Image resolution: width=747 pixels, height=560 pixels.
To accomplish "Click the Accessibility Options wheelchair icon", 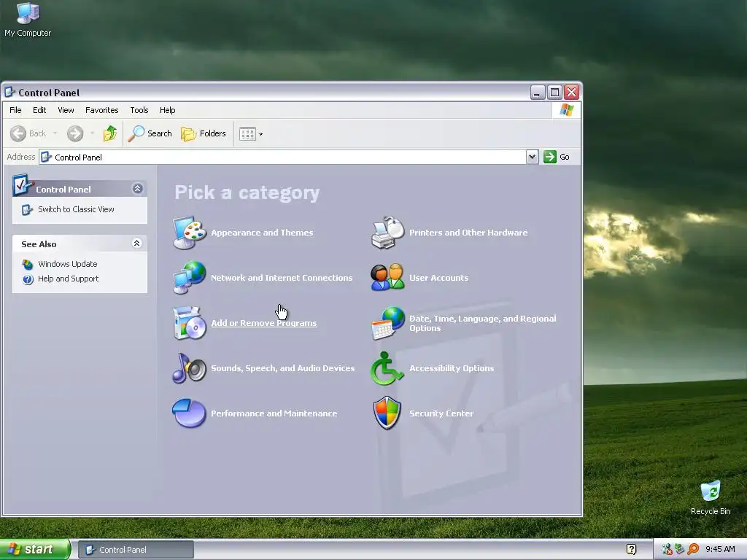I will [x=387, y=368].
